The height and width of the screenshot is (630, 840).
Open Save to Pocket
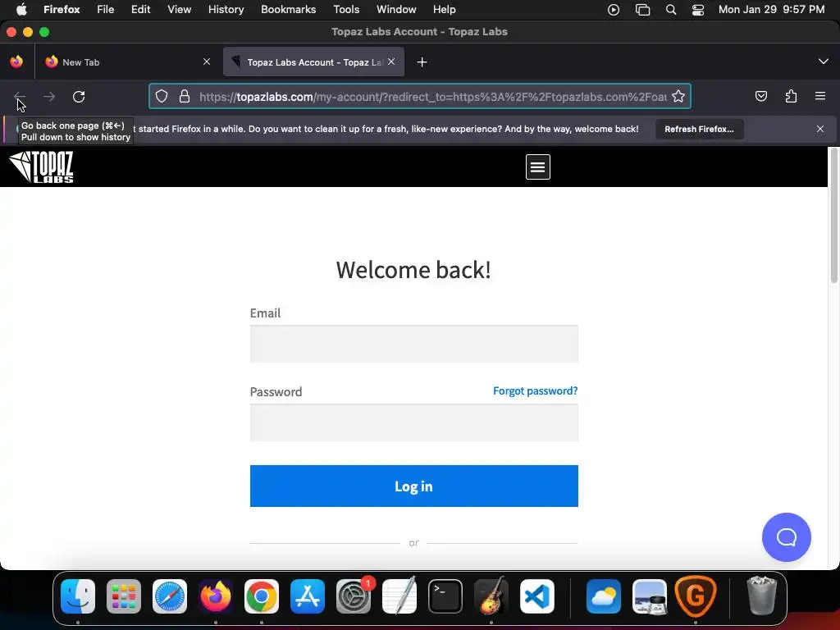pos(760,97)
